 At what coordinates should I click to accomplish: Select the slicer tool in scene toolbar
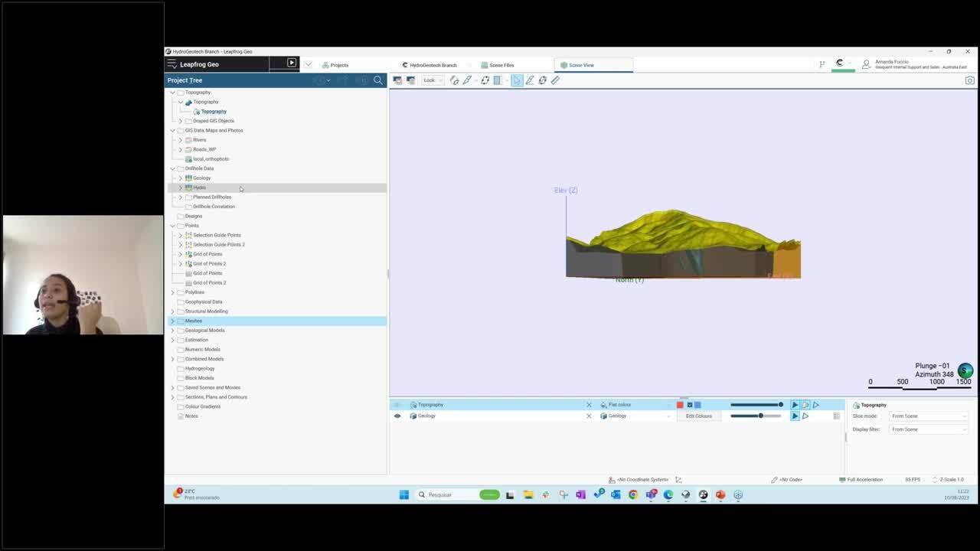pyautogui.click(x=454, y=80)
